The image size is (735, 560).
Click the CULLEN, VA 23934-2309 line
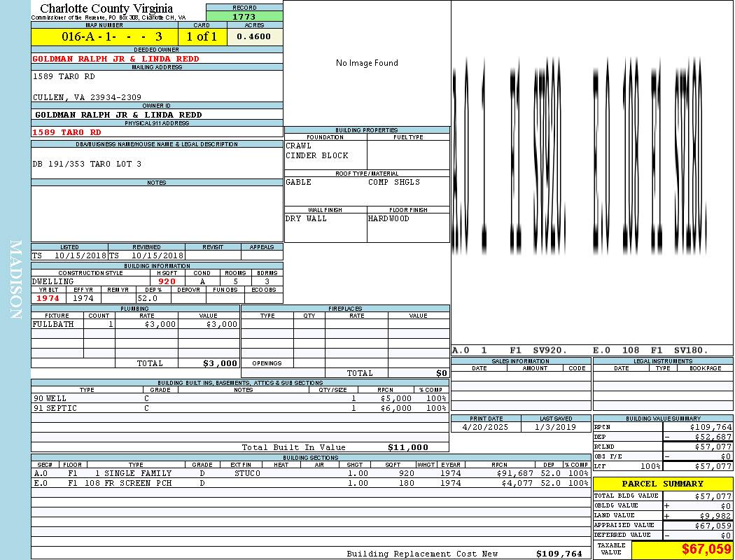click(x=87, y=97)
